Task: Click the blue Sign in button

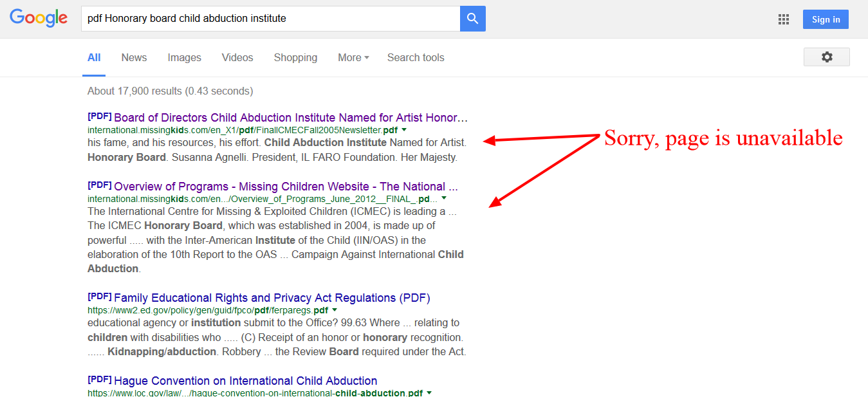Action: [826, 19]
